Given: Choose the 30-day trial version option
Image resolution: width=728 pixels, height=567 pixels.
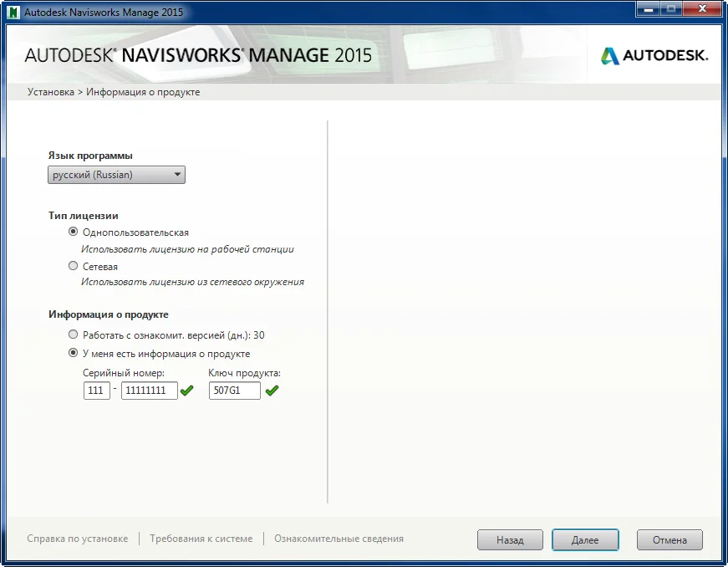Looking at the screenshot, I should point(74,335).
